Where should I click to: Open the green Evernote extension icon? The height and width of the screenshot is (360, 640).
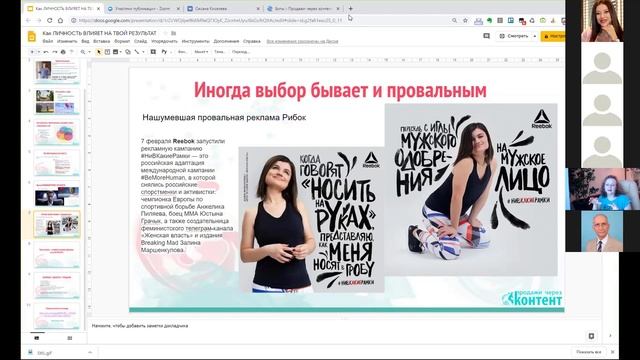[x=489, y=20]
